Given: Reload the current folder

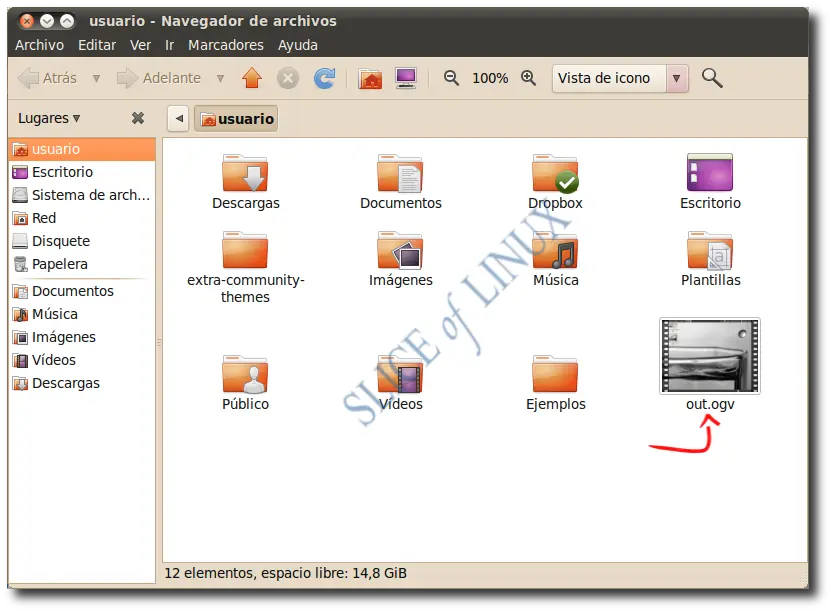Looking at the screenshot, I should (x=324, y=79).
